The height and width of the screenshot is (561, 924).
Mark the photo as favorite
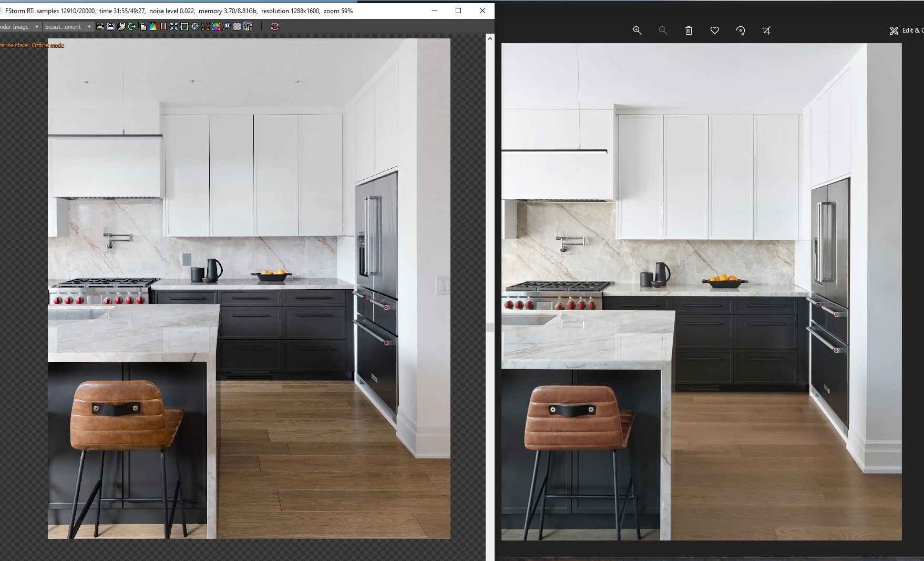[x=714, y=30]
